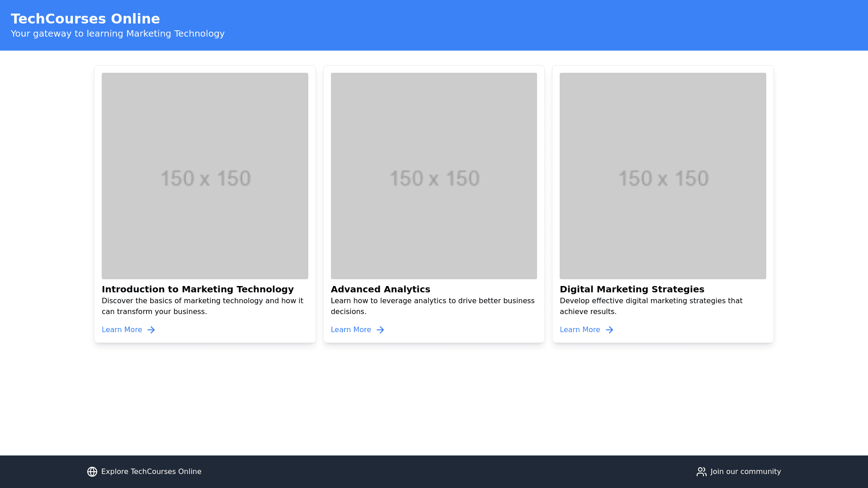Select the Digital Marketing Strategies heading

click(632, 289)
